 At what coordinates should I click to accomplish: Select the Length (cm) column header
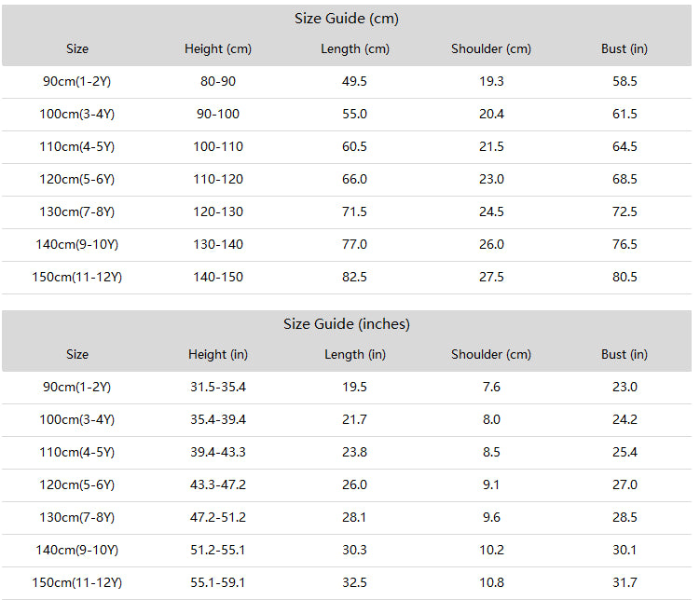pyautogui.click(x=355, y=48)
